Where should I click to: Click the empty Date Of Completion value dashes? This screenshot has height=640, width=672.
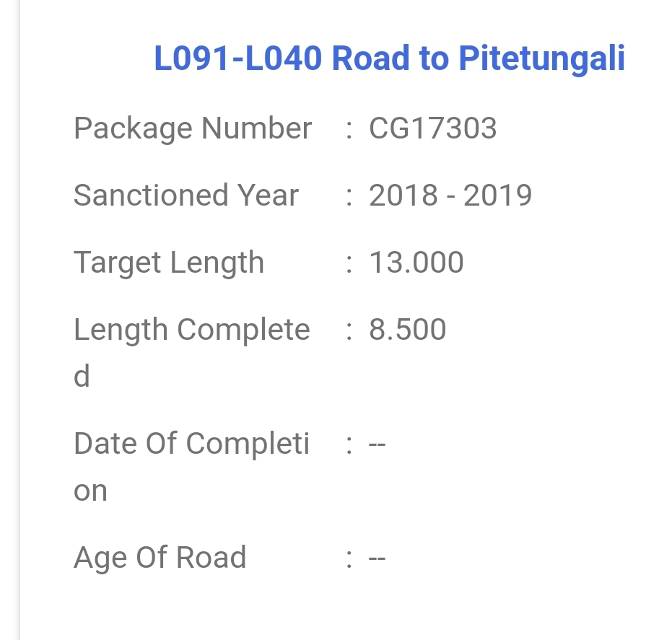[x=377, y=444]
